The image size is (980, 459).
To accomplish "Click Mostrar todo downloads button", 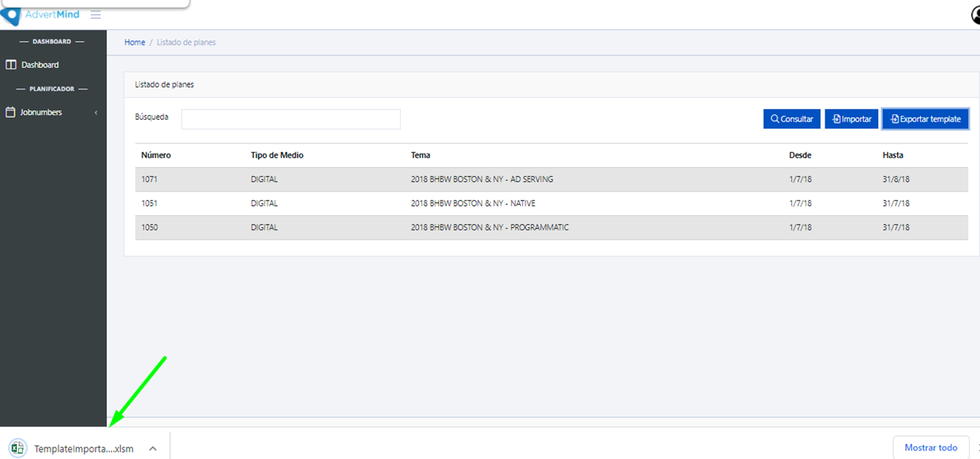I will click(930, 447).
